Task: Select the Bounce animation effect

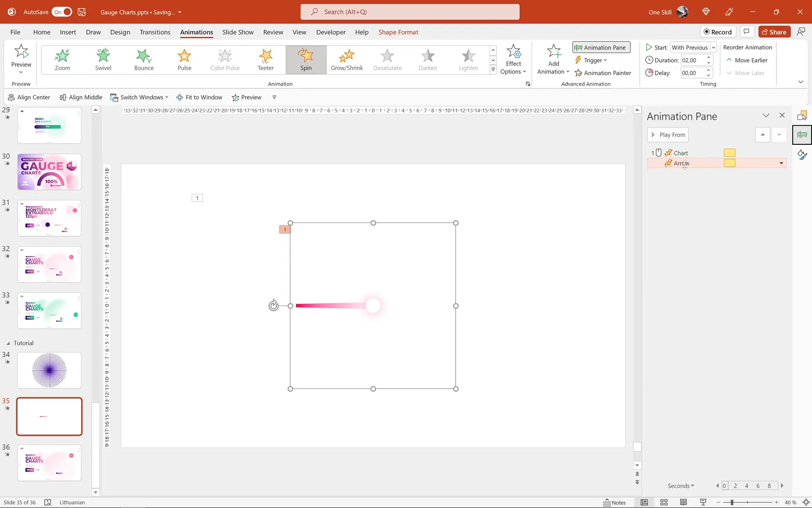Action: [x=144, y=59]
